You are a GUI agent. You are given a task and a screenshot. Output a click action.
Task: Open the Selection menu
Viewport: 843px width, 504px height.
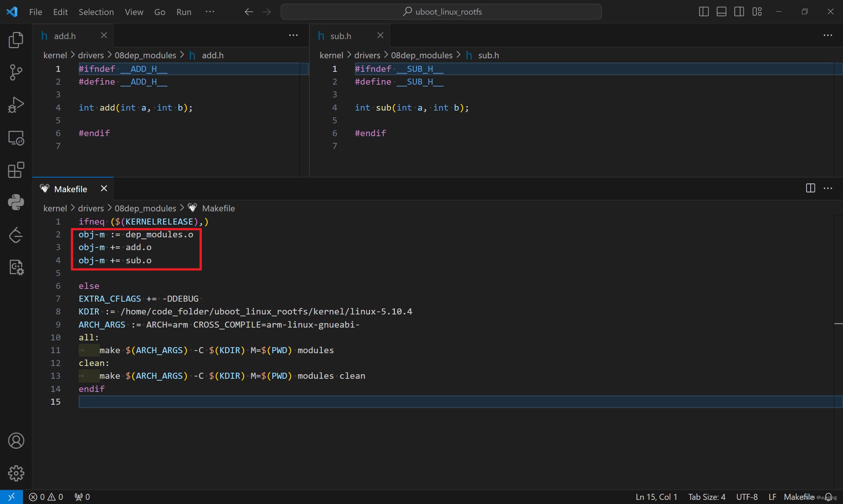(x=96, y=12)
